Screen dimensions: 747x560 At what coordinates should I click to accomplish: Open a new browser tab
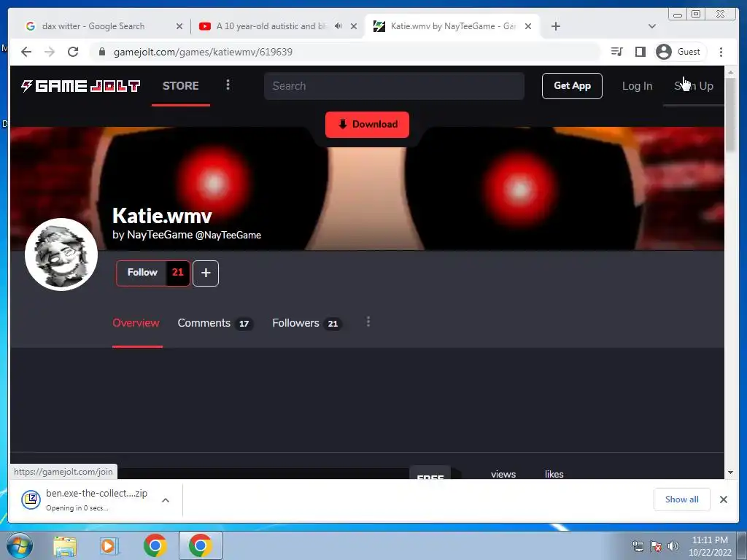click(x=555, y=26)
